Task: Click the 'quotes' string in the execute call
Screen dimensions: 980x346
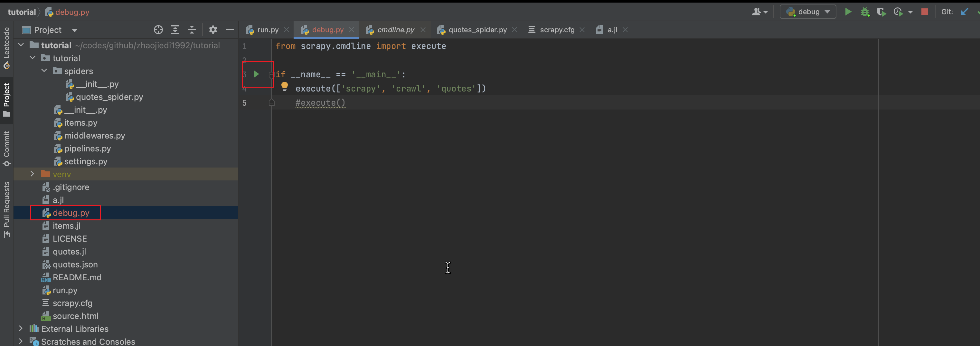Action: [x=456, y=89]
